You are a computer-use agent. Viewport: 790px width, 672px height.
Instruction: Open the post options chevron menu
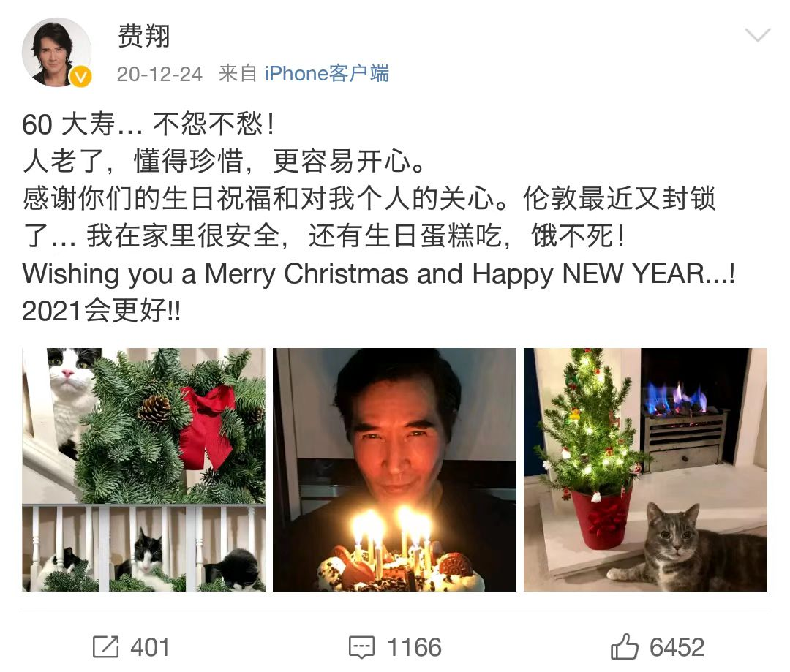point(757,35)
